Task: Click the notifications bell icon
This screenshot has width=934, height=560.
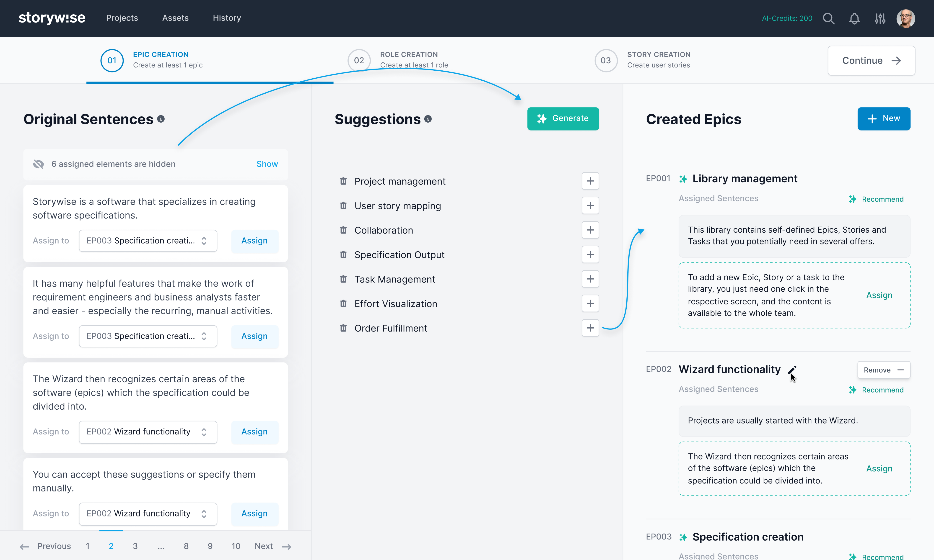Action: (854, 18)
